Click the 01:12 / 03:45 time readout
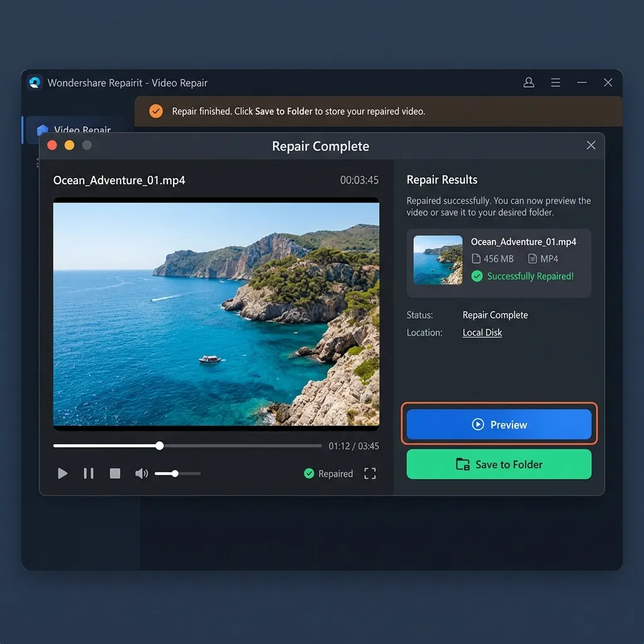Image resolution: width=644 pixels, height=644 pixels. point(353,446)
